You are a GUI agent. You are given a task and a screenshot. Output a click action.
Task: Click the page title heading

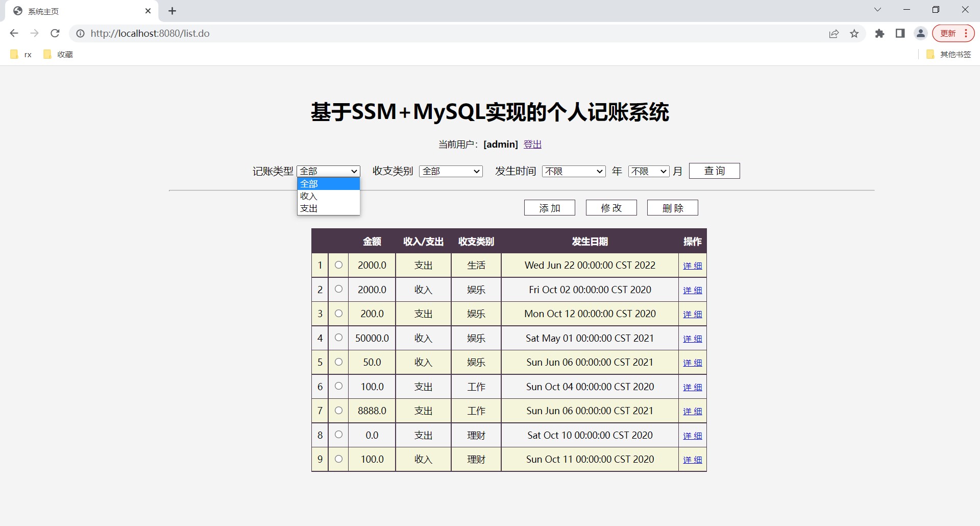[490, 112]
